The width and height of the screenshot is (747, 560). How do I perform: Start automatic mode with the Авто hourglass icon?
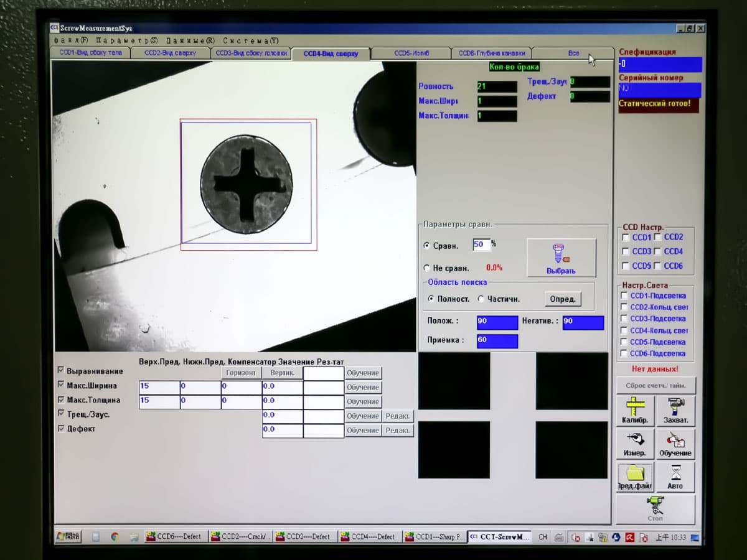pos(675,476)
